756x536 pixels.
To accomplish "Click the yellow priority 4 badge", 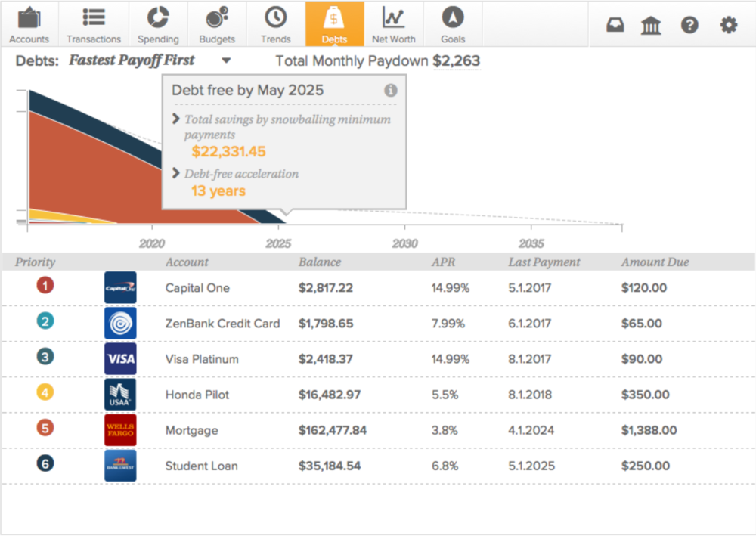I will pos(45,392).
